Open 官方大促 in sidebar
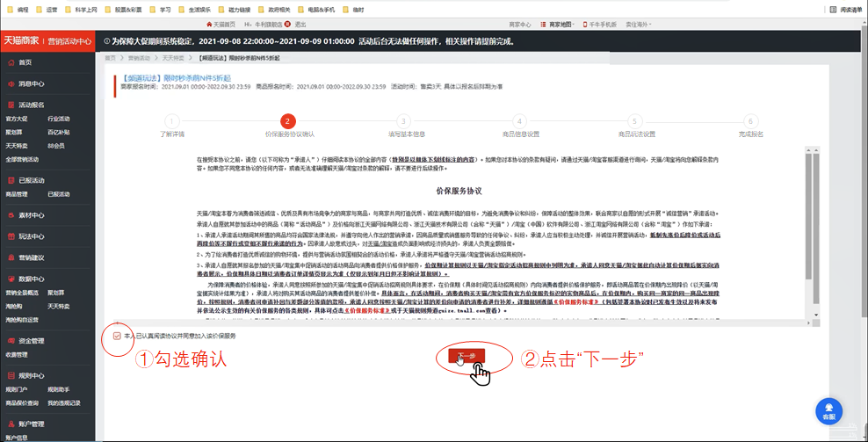Image resolution: width=868 pixels, height=442 pixels. tap(17, 119)
